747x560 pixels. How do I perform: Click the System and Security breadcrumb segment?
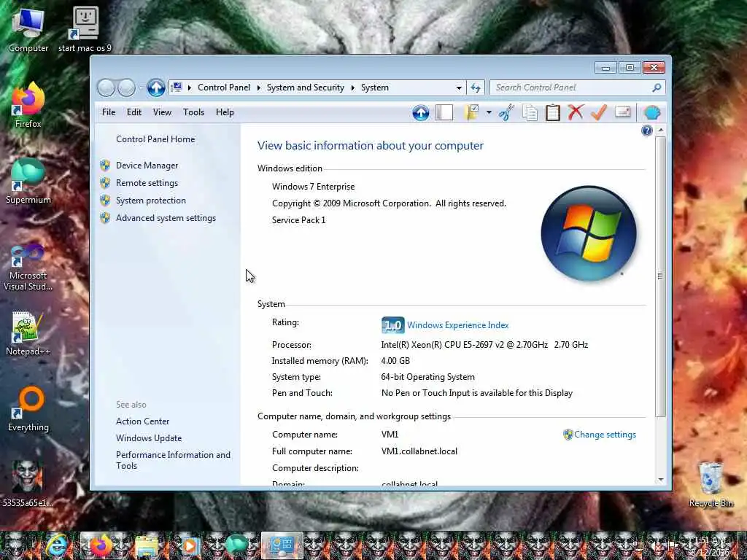click(x=306, y=87)
